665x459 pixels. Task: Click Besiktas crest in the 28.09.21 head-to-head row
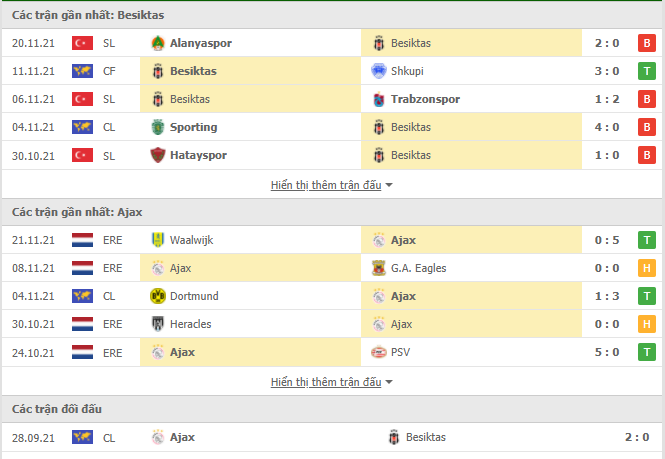click(394, 437)
